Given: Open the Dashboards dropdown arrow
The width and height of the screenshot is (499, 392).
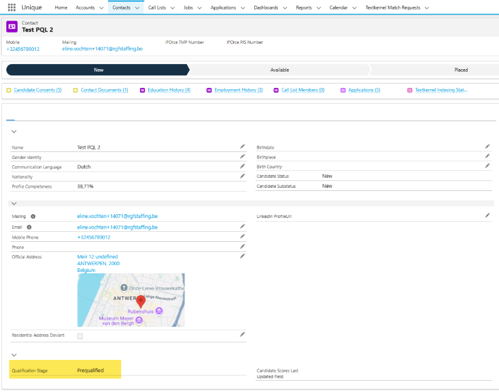Looking at the screenshot, I should click(285, 8).
